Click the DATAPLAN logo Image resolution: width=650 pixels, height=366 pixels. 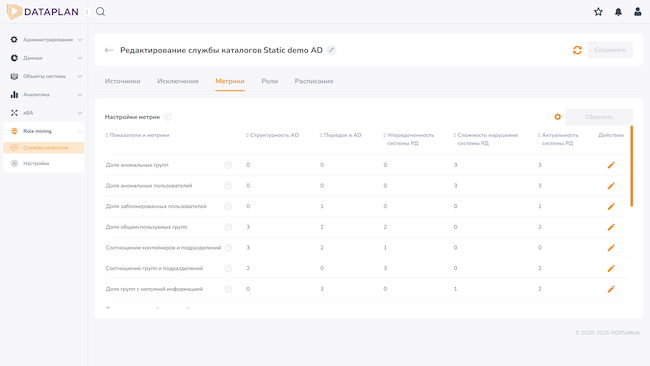[42, 12]
